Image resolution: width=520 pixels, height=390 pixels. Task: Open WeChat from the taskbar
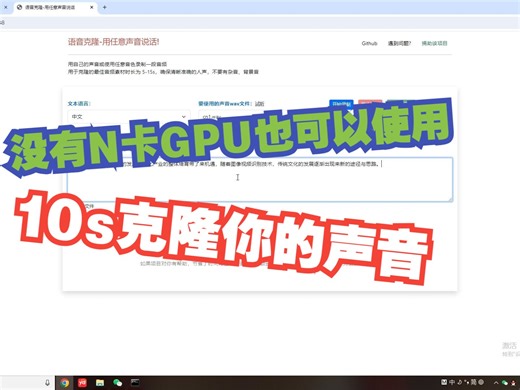[117, 383]
